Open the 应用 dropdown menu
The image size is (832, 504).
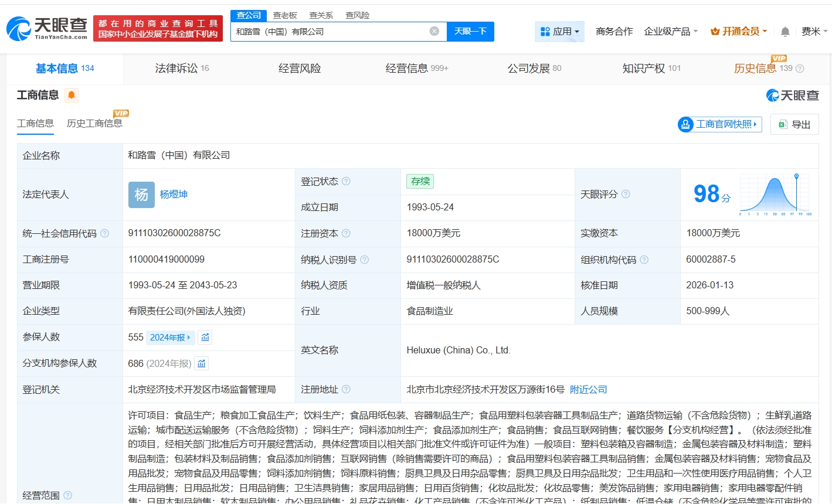(x=559, y=32)
